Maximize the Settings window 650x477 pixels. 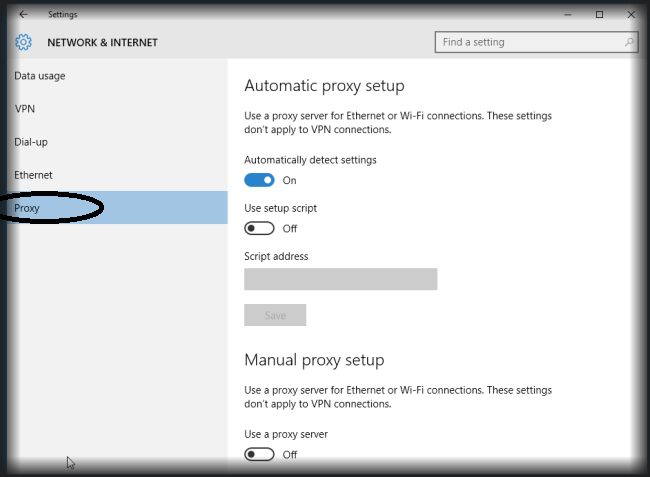[x=599, y=15]
